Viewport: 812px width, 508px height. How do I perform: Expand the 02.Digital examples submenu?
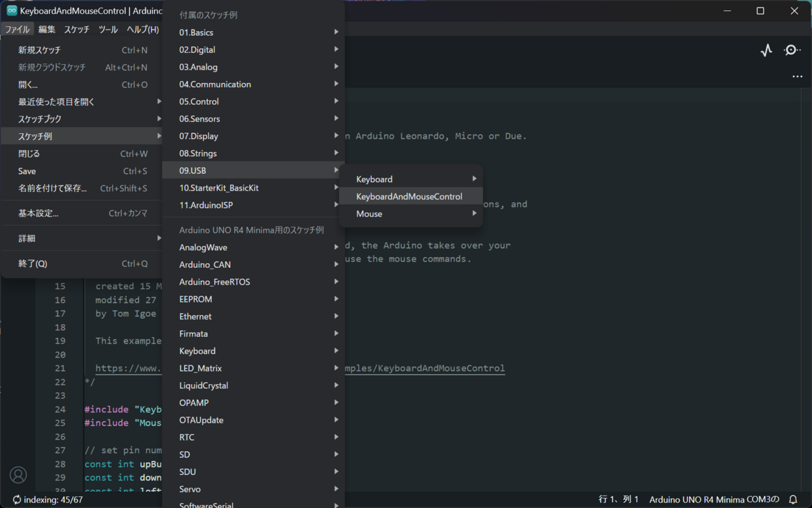click(x=254, y=49)
